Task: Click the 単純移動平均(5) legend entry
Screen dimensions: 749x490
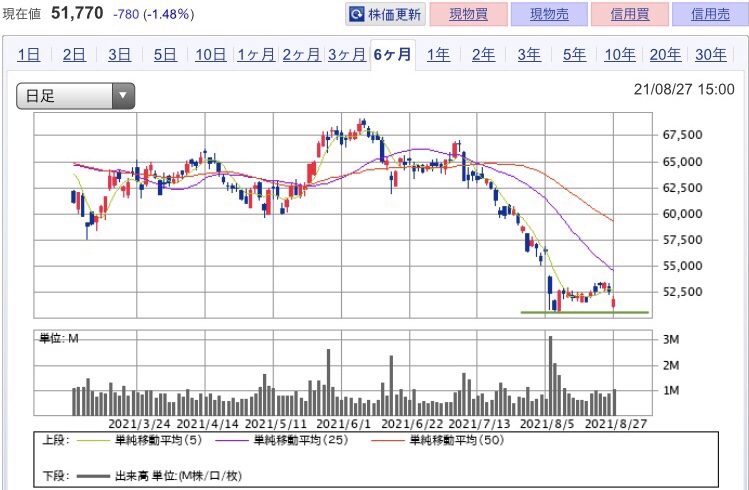Action: 159,440
